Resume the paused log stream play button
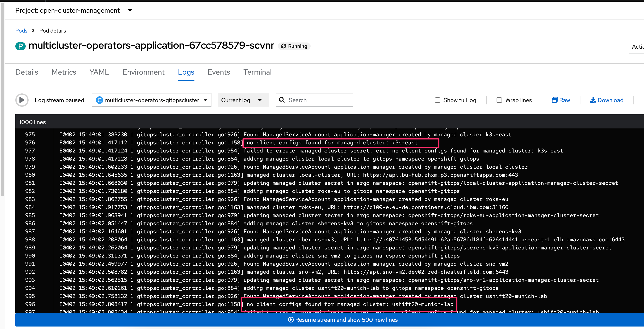Screen dimensions: 644x329 (x=22, y=100)
